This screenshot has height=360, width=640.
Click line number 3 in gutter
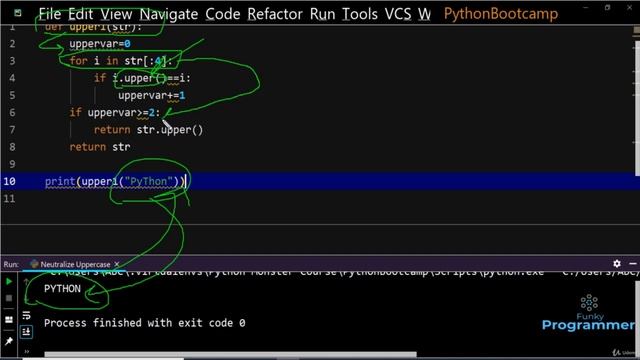pos(12,61)
